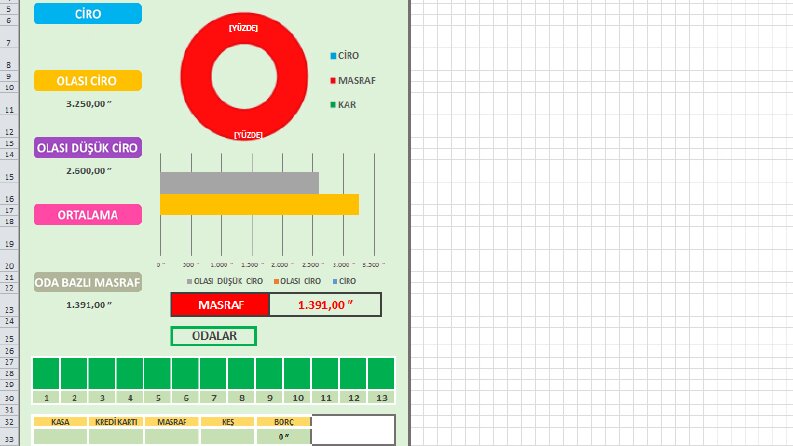Select the 2.600,00 value under OLASI DÜŞÜK CİRO
Screen dimensions: 793x446
coord(89,171)
